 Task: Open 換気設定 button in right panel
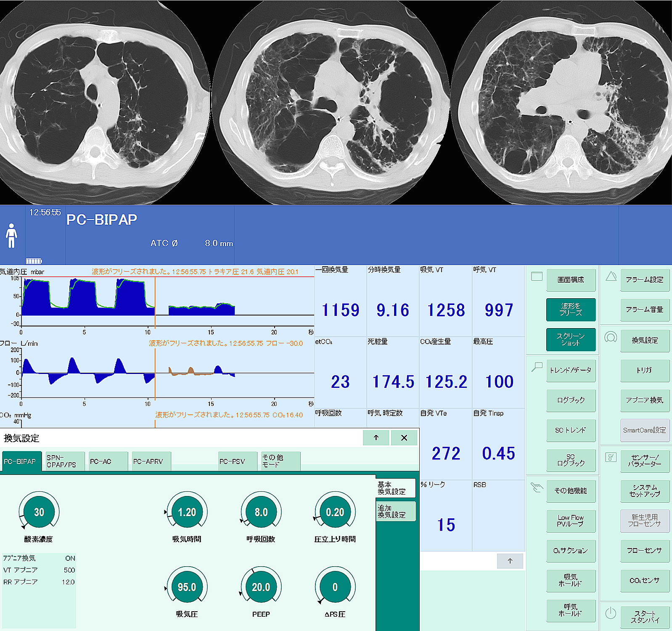(x=645, y=340)
